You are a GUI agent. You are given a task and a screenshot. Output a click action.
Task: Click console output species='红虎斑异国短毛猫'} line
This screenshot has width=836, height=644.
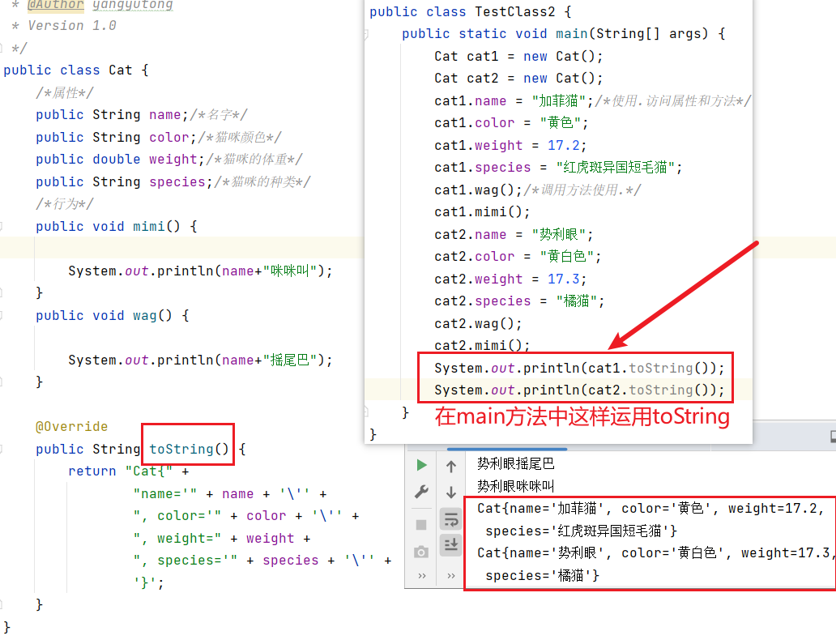(x=581, y=531)
